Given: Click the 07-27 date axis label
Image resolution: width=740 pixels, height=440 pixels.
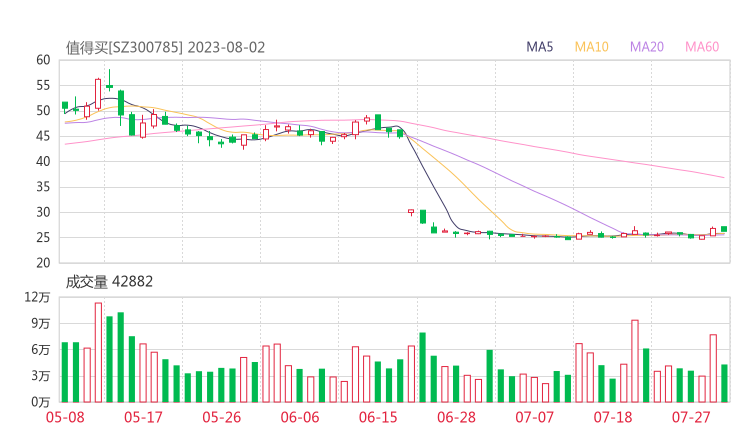Looking at the screenshot, I should point(691,417).
